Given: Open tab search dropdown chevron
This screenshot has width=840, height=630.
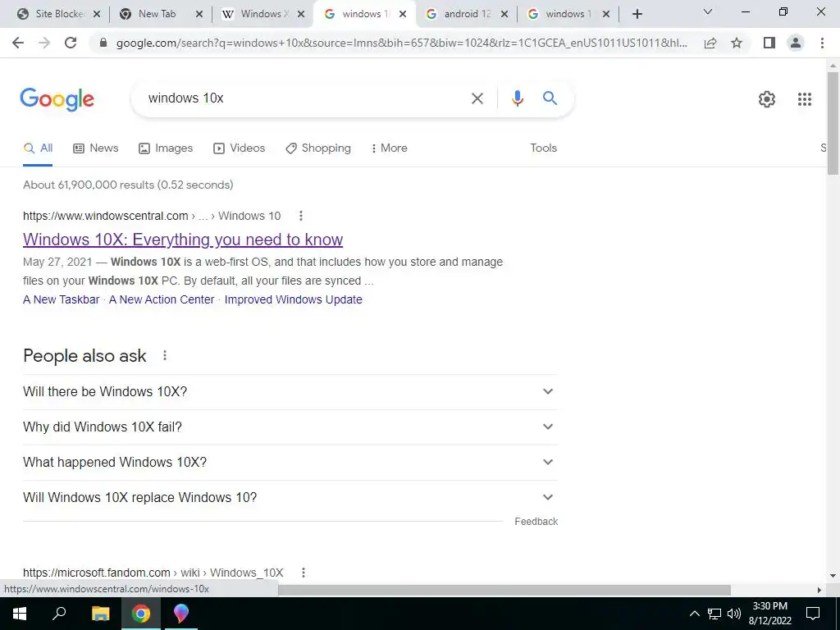Looking at the screenshot, I should click(708, 11).
